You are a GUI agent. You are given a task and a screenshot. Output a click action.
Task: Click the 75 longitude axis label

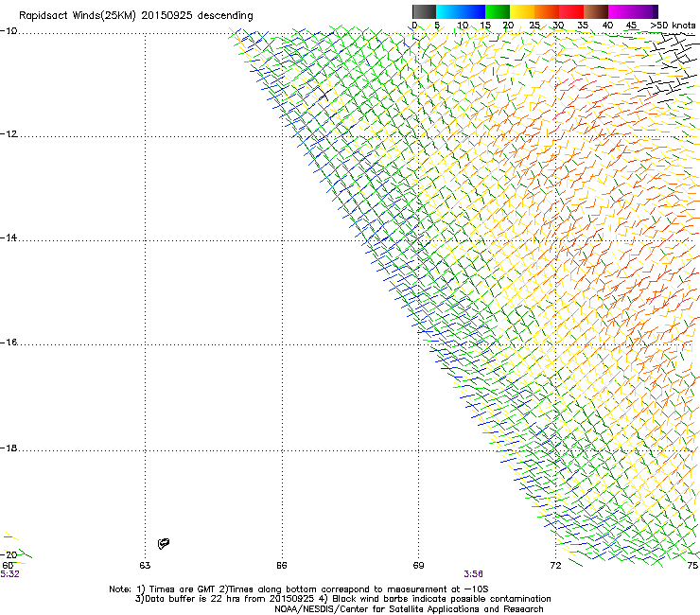click(x=692, y=566)
